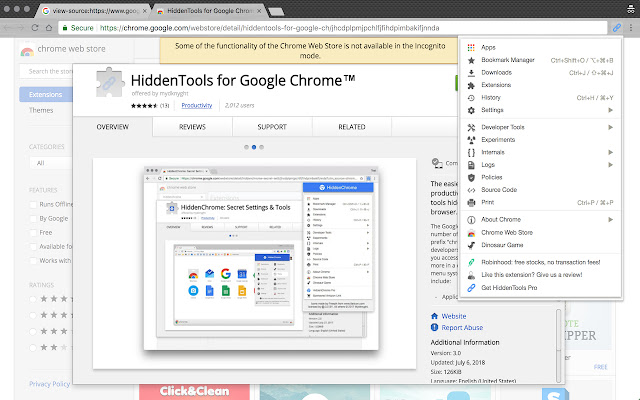Expand the Developer Tools submenu arrow
640x400 pixels.
point(610,127)
